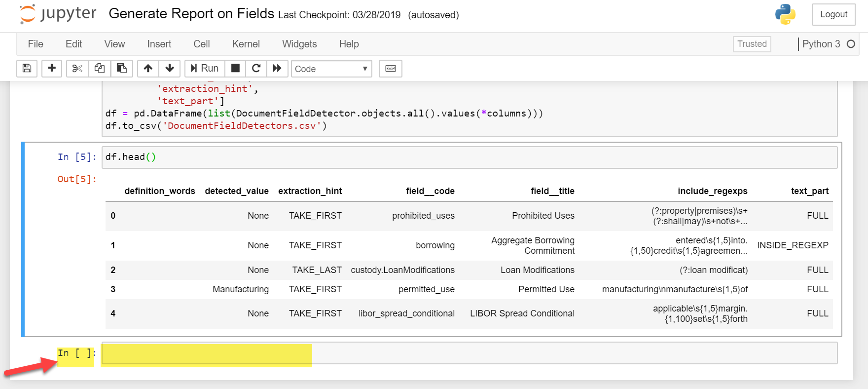Click the Logout button
868x389 pixels.
coord(833,14)
